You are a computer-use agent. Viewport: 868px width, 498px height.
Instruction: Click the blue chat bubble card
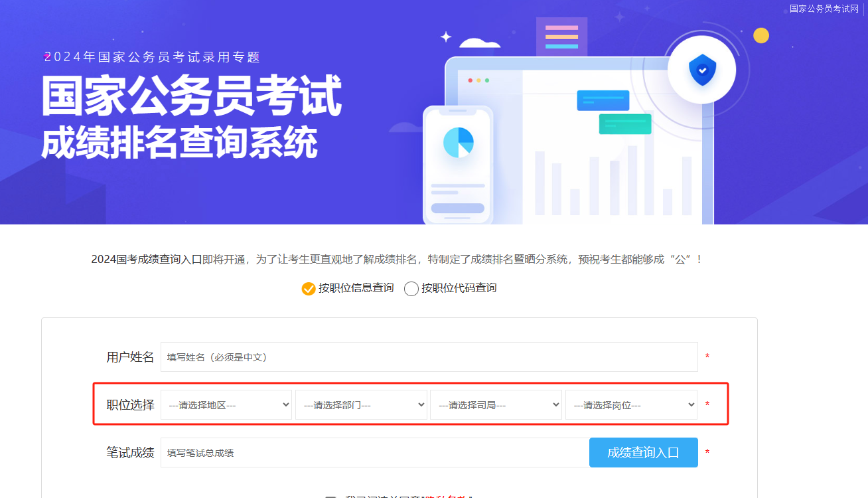point(603,100)
